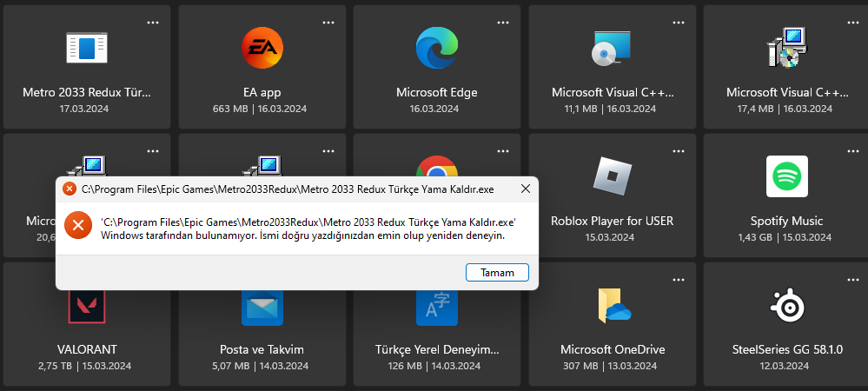
Task: Open more options for 17,4 MB Visual C++
Action: [x=853, y=23]
